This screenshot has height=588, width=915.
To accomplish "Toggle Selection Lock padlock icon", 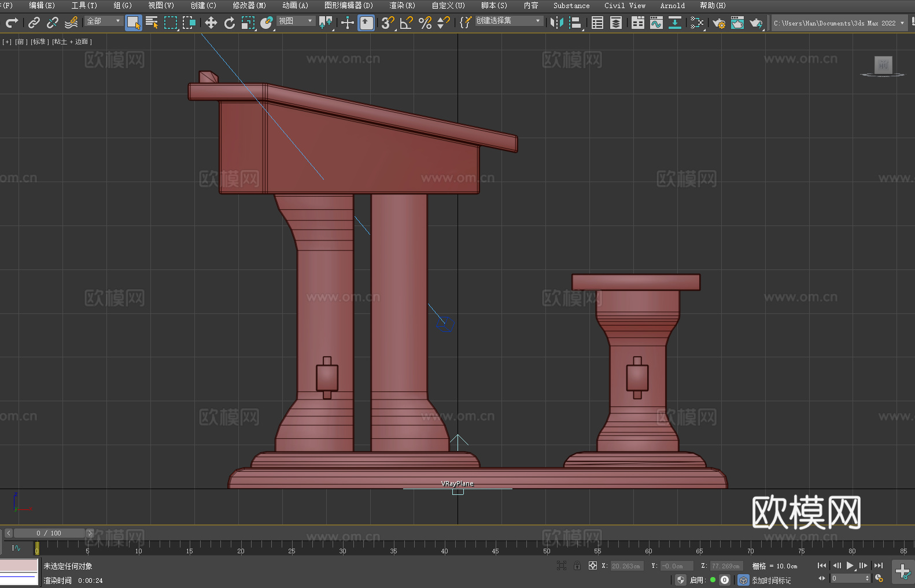I will click(x=577, y=565).
